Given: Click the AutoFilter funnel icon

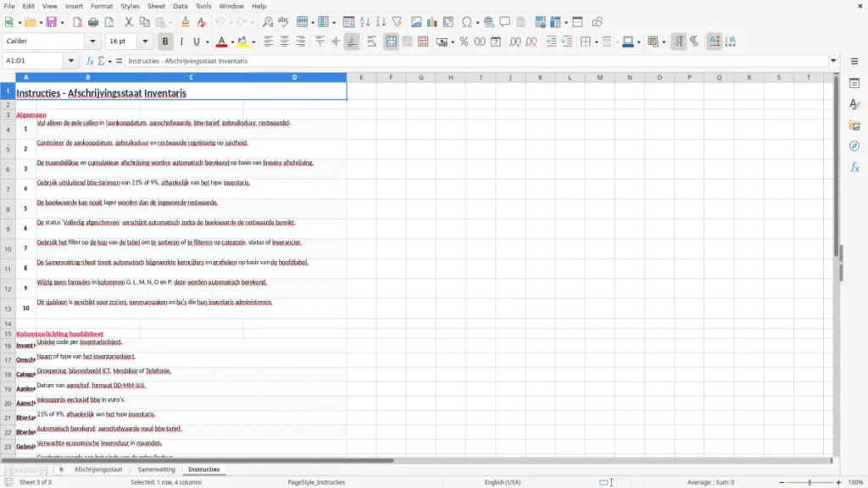Looking at the screenshot, I should click(x=397, y=22).
